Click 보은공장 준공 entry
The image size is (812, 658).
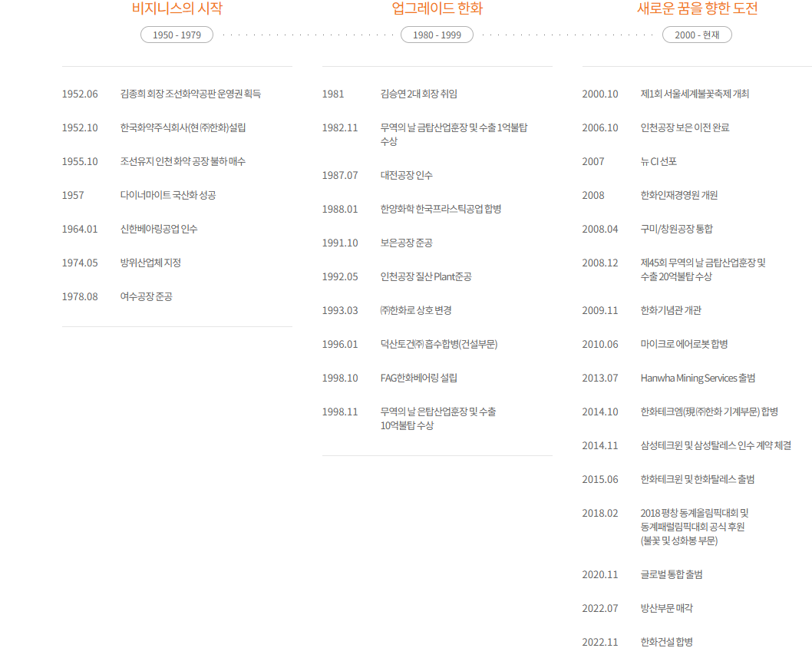click(406, 243)
